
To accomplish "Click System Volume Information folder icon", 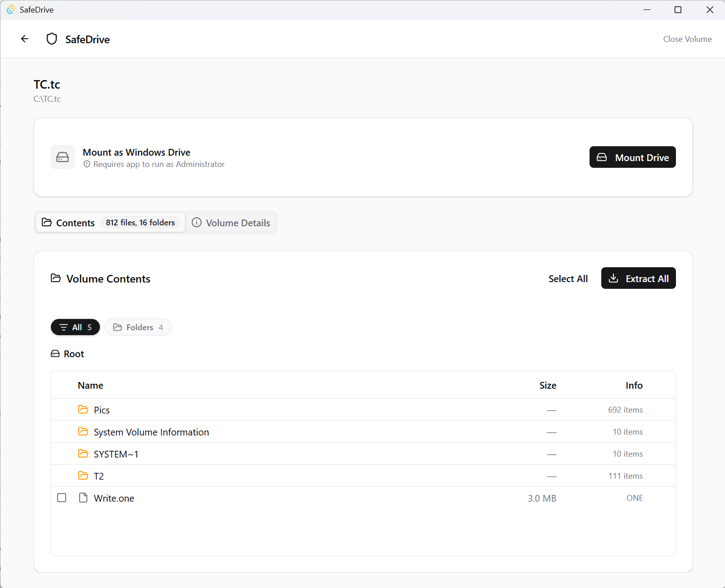I will tap(83, 431).
